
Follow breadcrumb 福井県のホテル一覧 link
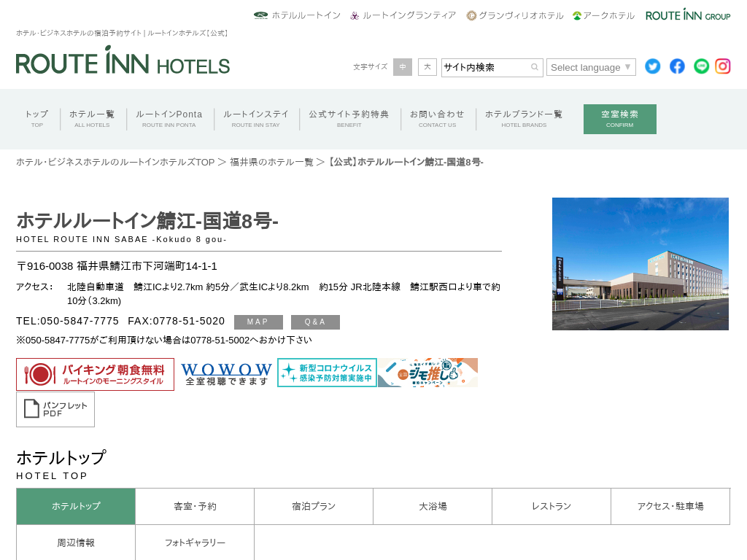[271, 163]
